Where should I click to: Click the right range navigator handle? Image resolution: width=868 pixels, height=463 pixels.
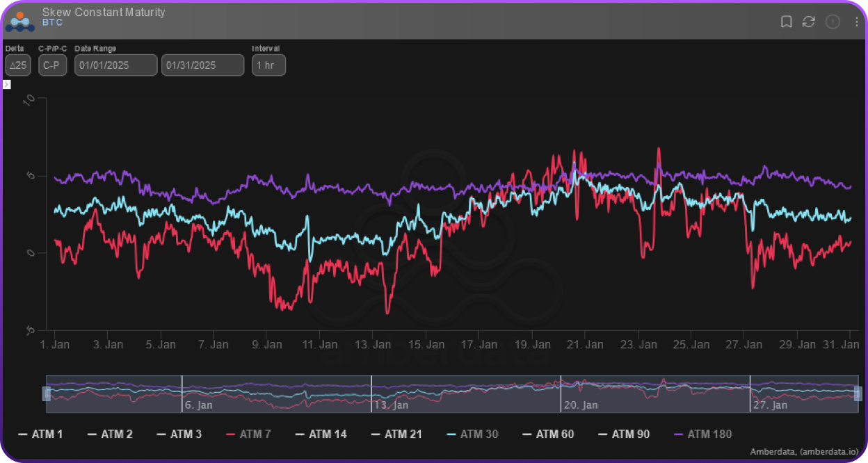coord(858,393)
